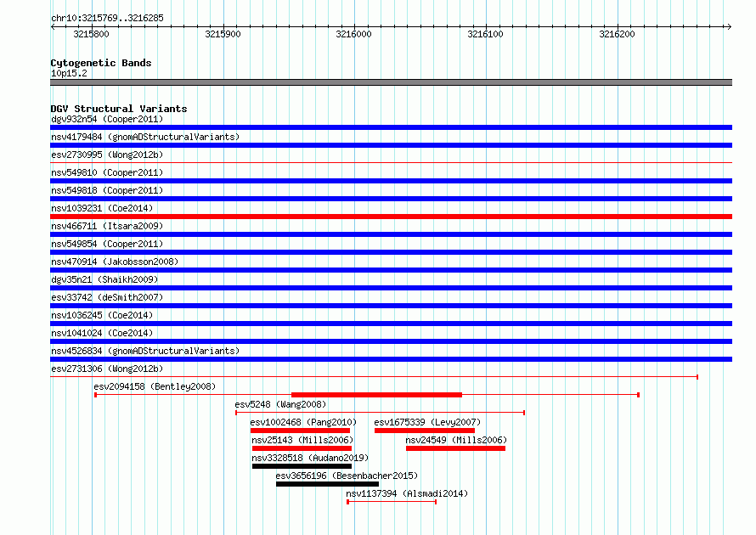
Task: Select the nsv24549 (Mills2006) label
Action: (456, 440)
